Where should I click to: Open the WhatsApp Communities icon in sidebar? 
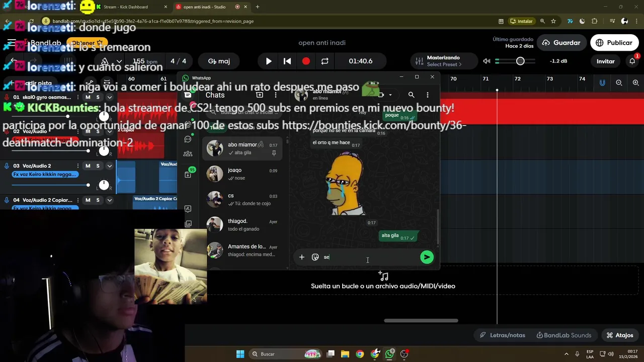188,154
